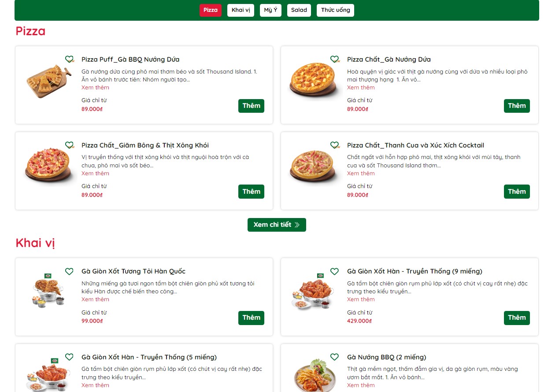Screen dimensions: 548x392
Task: Toggle the heart on Gà Nướng BBQ (2 miếng)
Action: pos(335,357)
